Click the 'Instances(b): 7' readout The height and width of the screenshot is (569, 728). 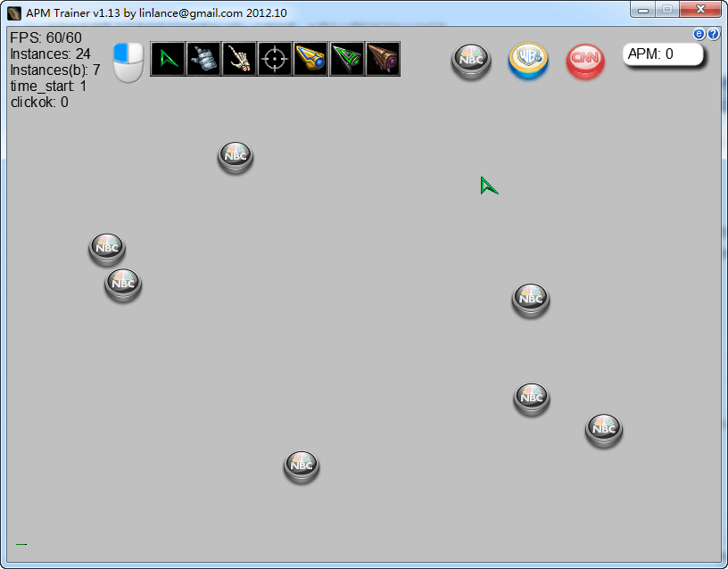54,70
